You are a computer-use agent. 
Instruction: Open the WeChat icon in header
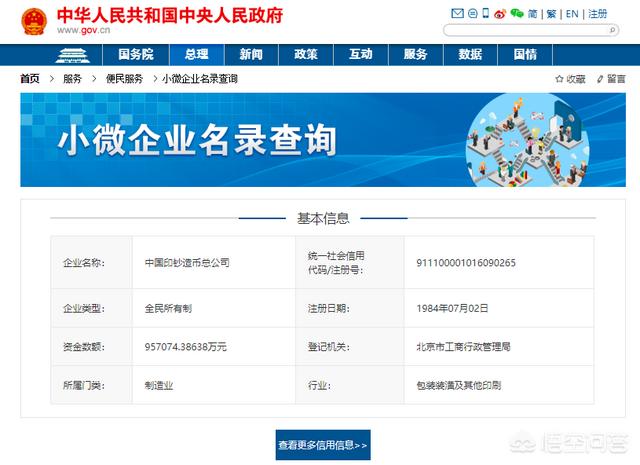point(517,13)
